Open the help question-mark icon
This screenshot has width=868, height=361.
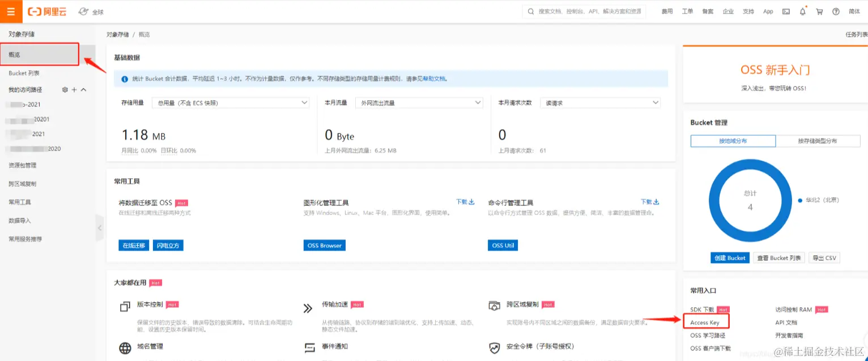pyautogui.click(x=836, y=11)
